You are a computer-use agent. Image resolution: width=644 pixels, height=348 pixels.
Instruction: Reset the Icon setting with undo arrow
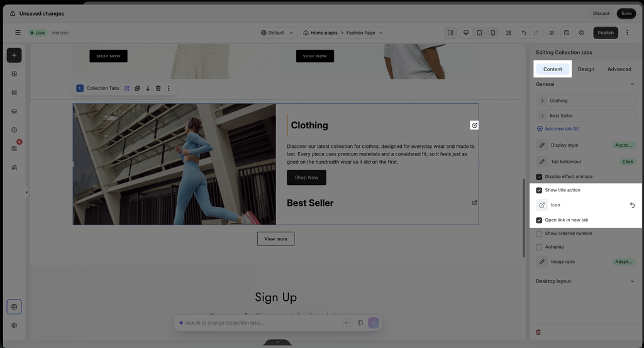pyautogui.click(x=633, y=205)
